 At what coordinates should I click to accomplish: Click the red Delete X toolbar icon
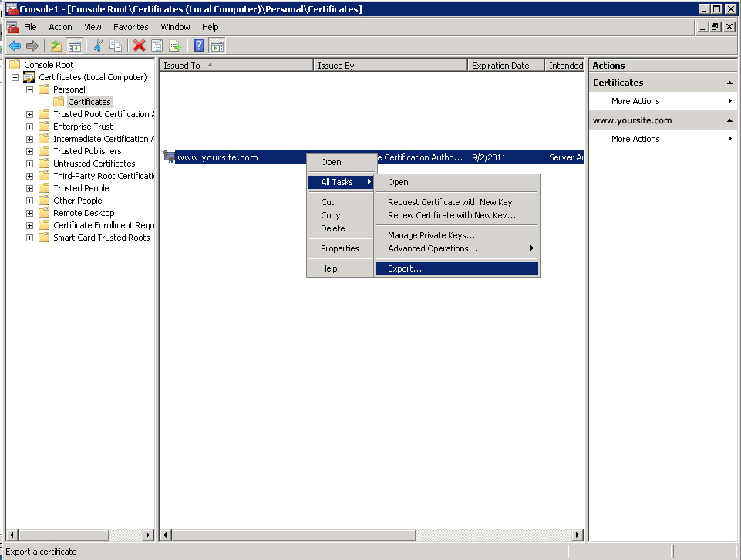point(139,46)
